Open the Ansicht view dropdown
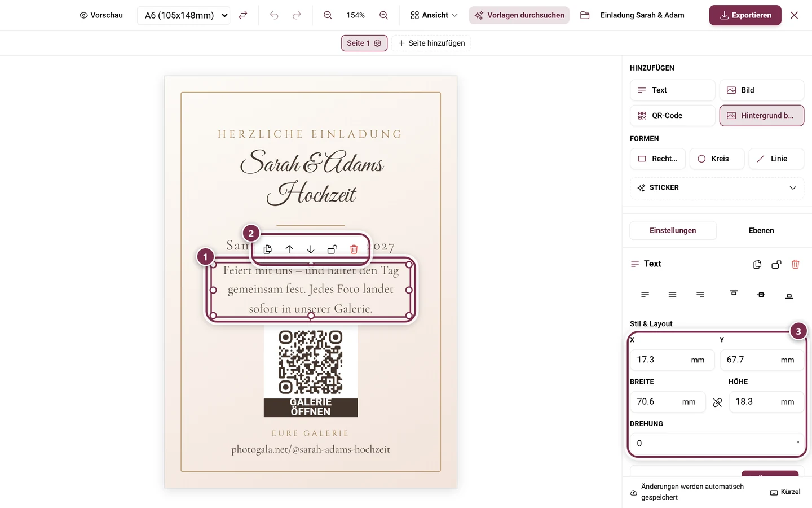The height and width of the screenshot is (508, 812). pos(434,15)
